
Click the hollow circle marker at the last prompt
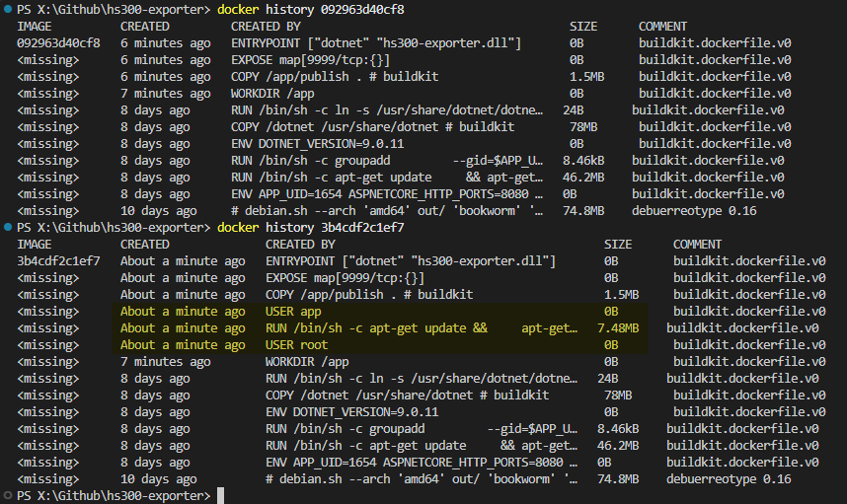point(7,495)
